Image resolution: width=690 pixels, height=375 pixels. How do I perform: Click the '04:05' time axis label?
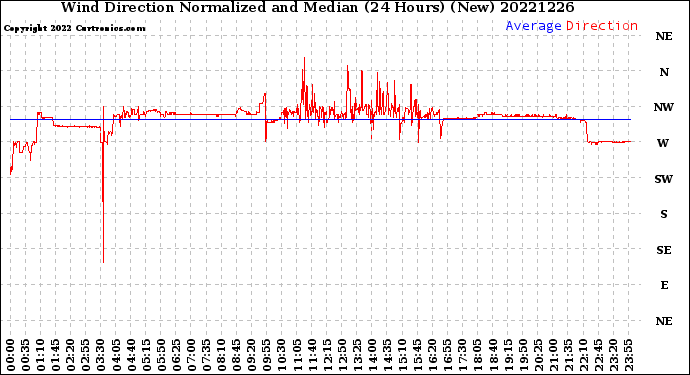pos(116,355)
